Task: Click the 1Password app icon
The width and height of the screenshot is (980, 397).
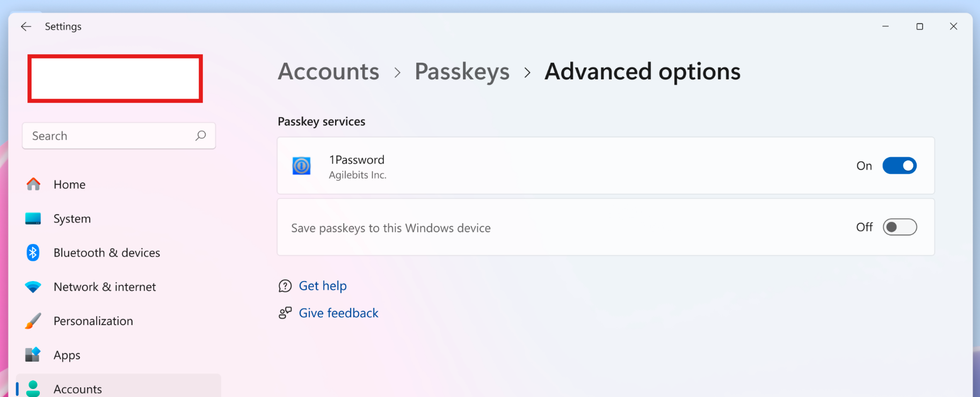Action: click(x=301, y=166)
